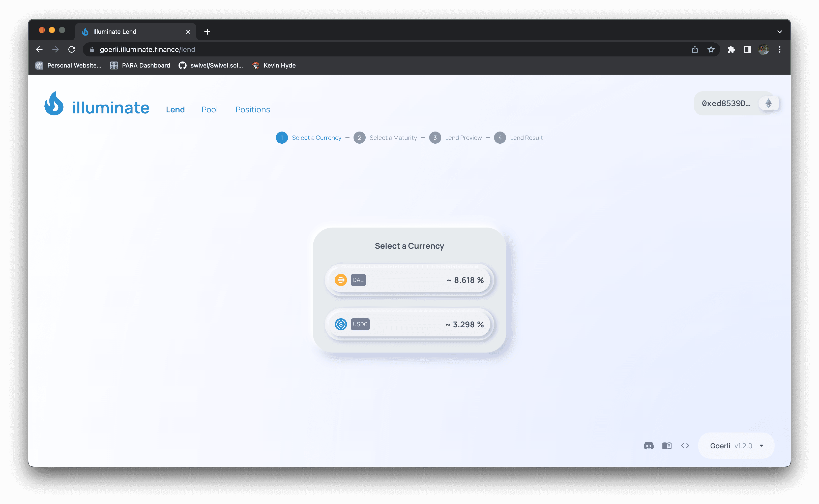This screenshot has height=504, width=819.
Task: Bookmark this page with star icon
Action: click(711, 49)
